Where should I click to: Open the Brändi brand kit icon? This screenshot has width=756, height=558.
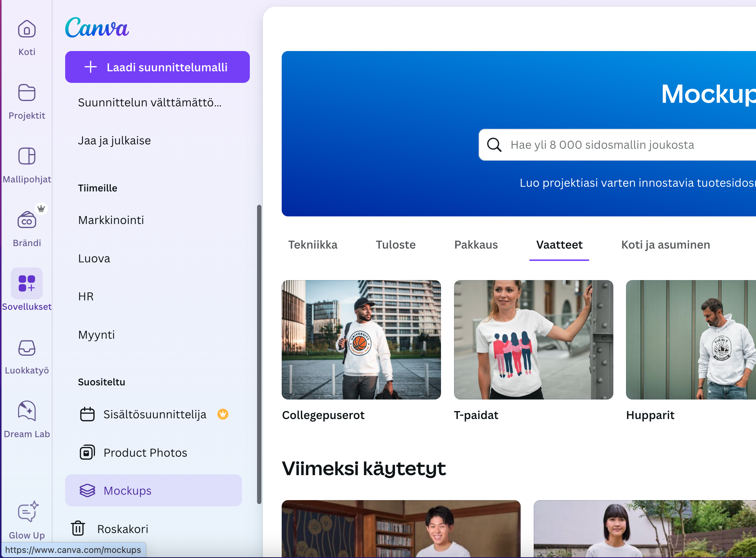(27, 220)
